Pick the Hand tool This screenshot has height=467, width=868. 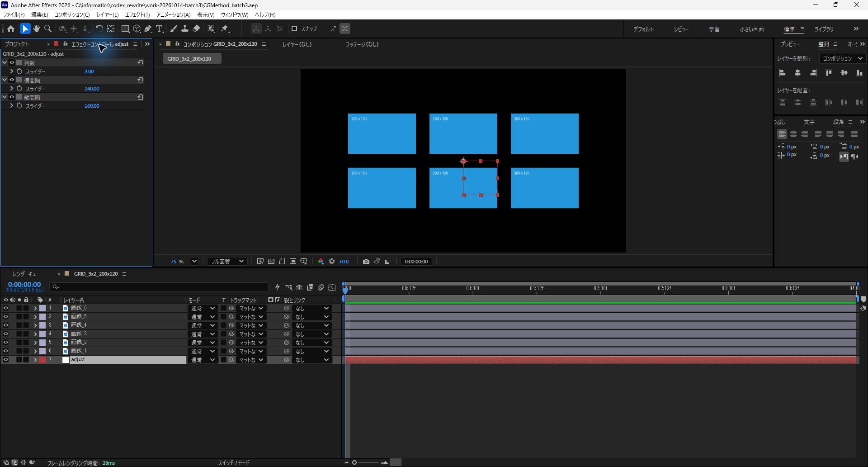point(37,29)
